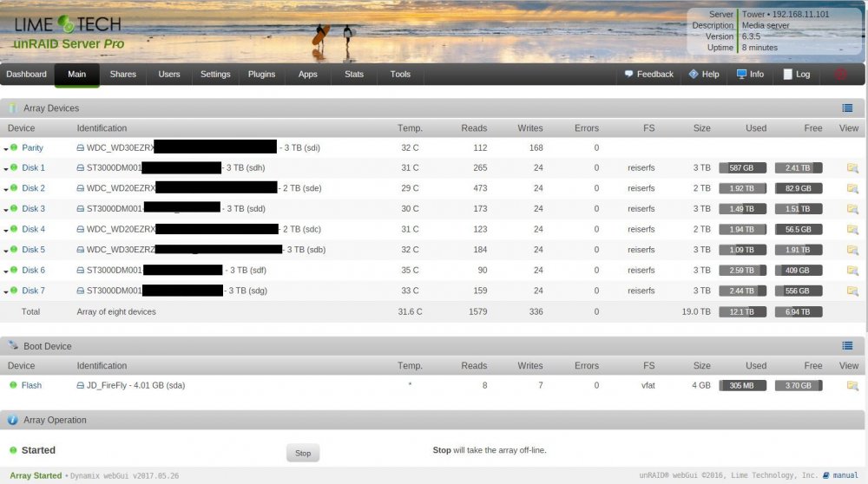Click the Lime Tech unRAID Server Pro logo
Viewport: 868px width, 484px height.
click(68, 32)
